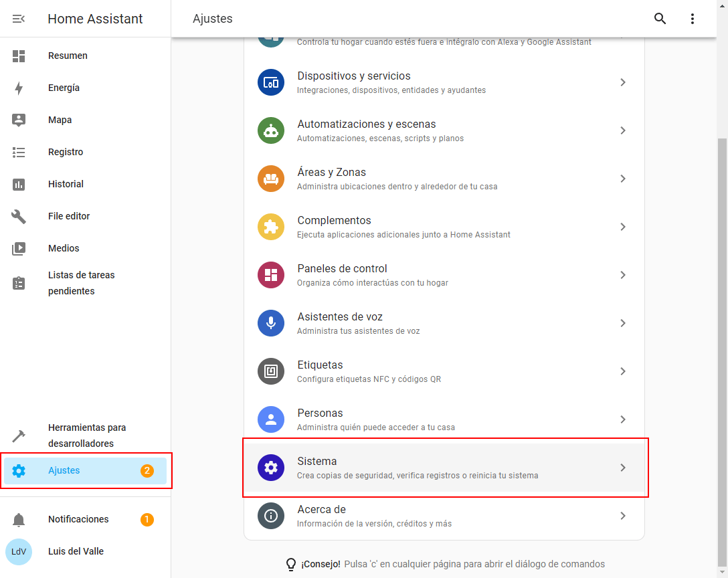Collapse the sidebar using the hamburger icon
This screenshot has height=578, width=728.
pos(19,19)
